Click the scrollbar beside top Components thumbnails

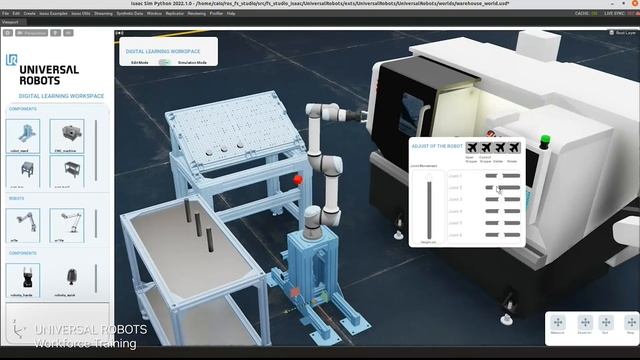tap(96, 150)
